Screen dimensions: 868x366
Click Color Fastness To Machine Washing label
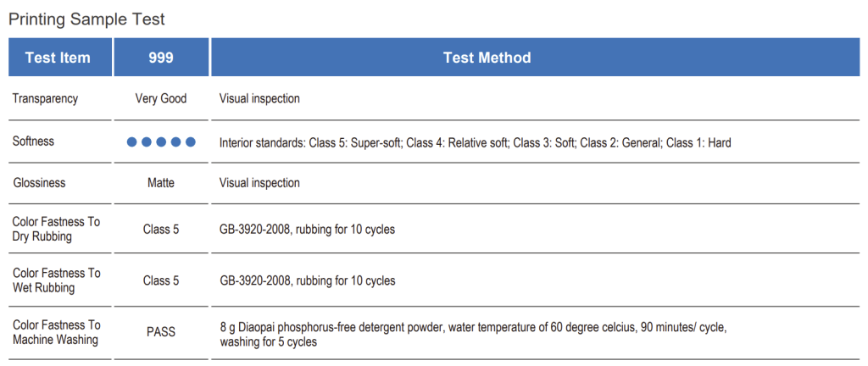pyautogui.click(x=56, y=332)
